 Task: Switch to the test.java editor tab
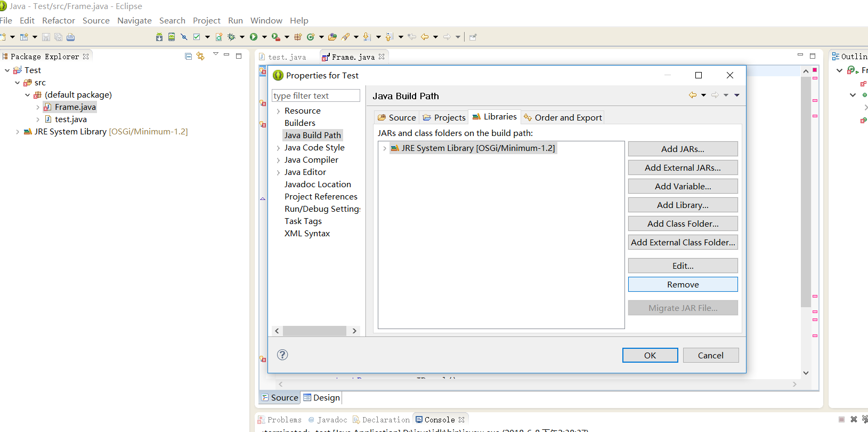[x=282, y=57]
